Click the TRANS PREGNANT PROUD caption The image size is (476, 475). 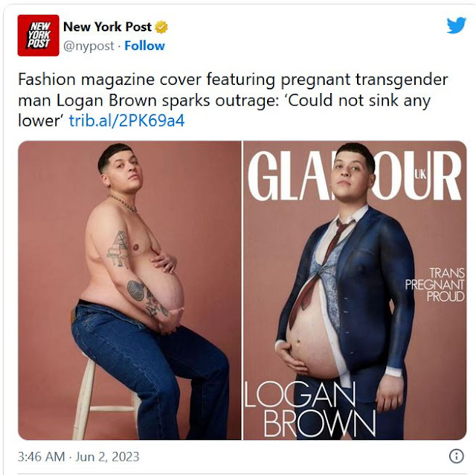[x=434, y=284]
